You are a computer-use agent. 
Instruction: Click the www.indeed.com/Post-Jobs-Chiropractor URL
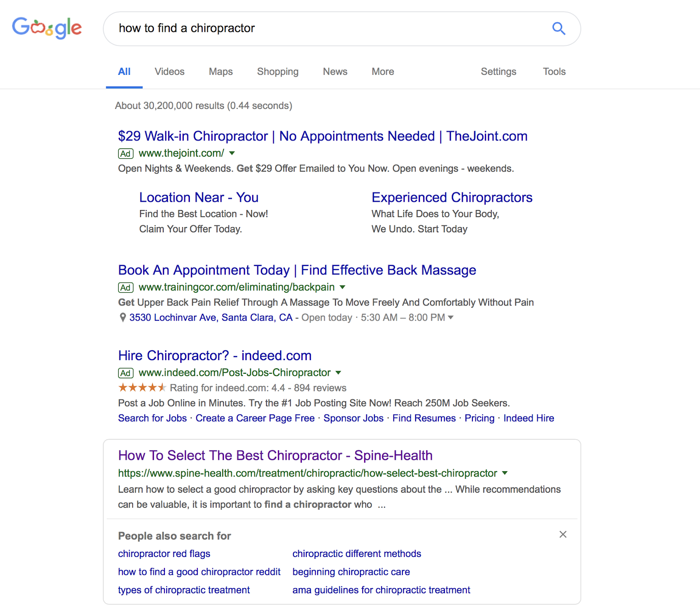[234, 373]
